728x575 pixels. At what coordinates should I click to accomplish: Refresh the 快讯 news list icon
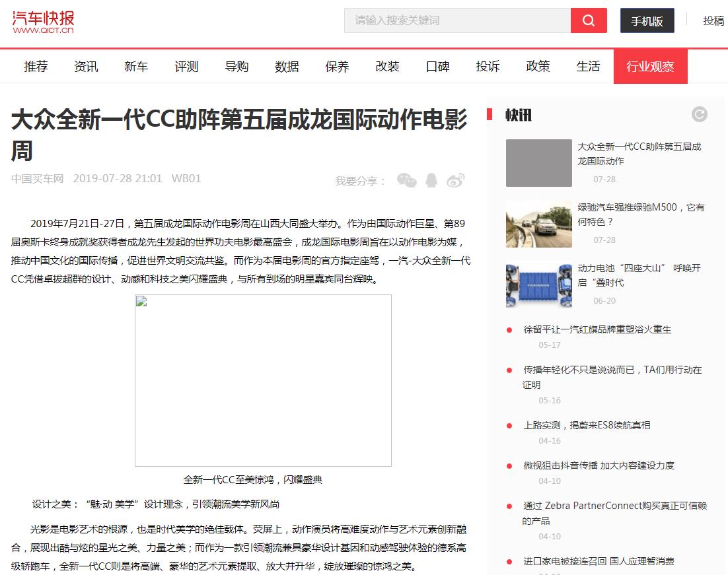point(699,114)
